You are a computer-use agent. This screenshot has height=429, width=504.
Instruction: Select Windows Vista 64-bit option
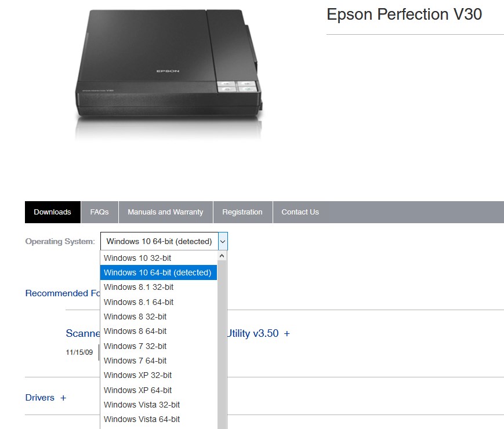point(158,419)
